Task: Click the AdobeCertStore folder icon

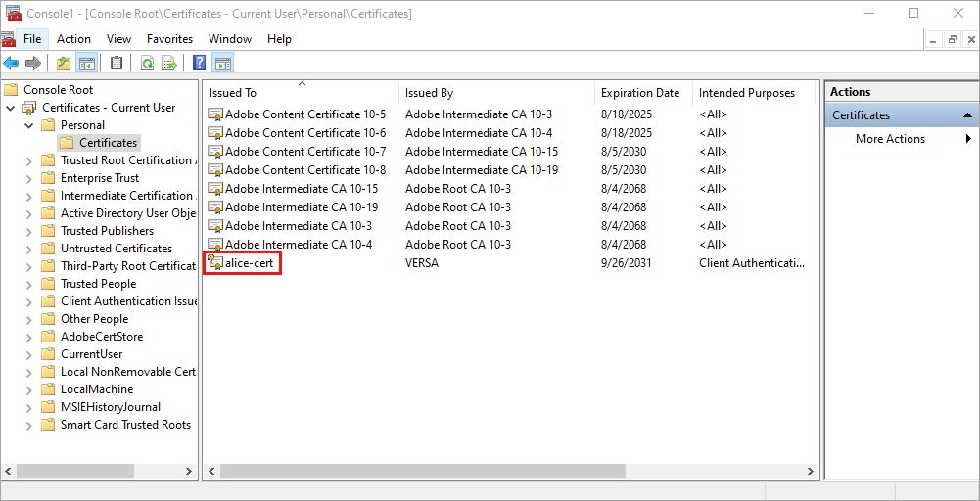Action: coord(48,336)
